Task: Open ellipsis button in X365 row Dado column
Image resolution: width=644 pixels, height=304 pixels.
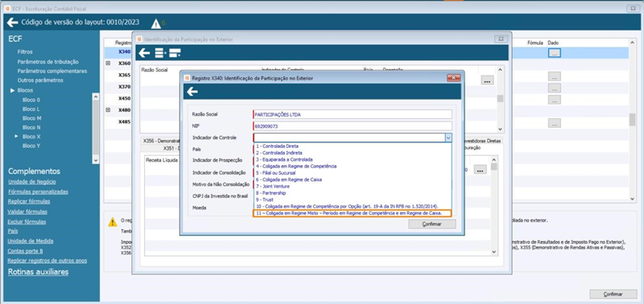Action: (554, 76)
